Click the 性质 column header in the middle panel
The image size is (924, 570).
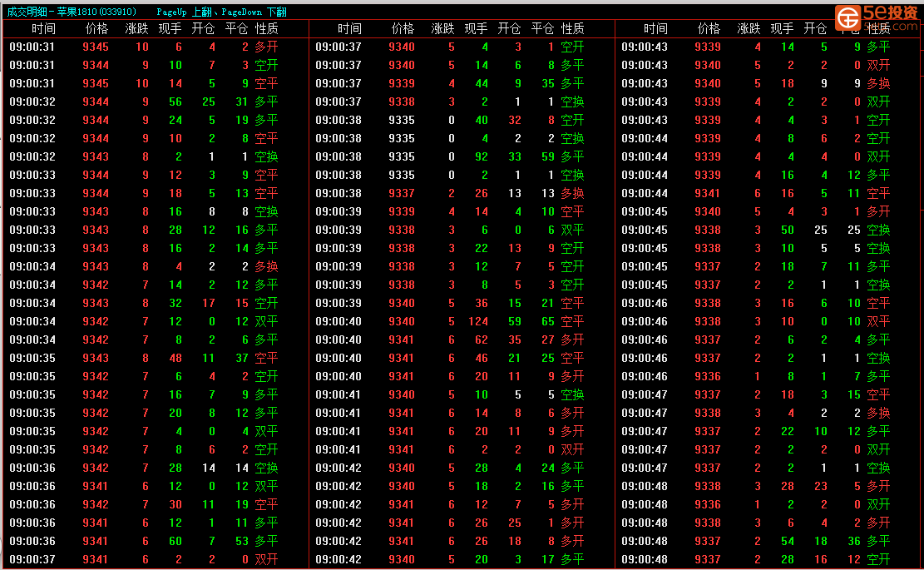click(572, 29)
